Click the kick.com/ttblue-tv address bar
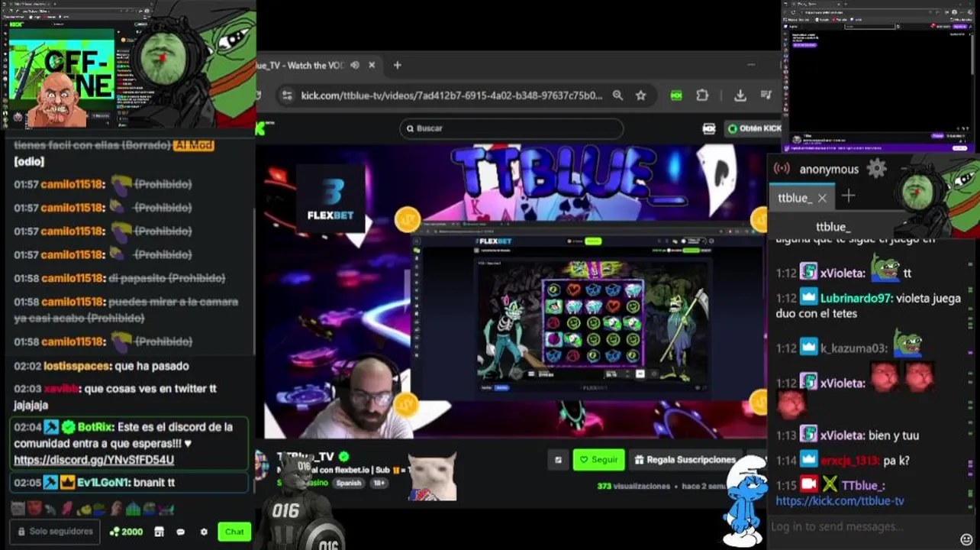The width and height of the screenshot is (980, 550). [x=452, y=95]
